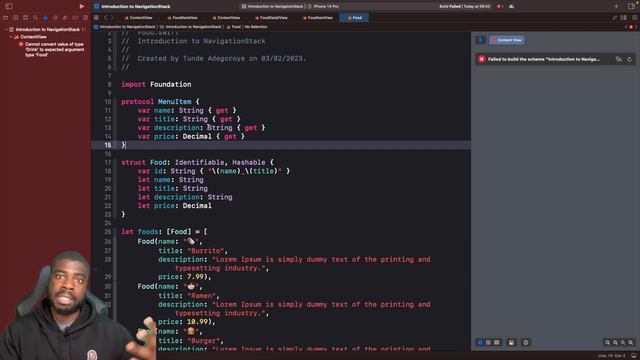Select the Live preview mode button
The image size is (640, 360).
pyautogui.click(x=480, y=342)
